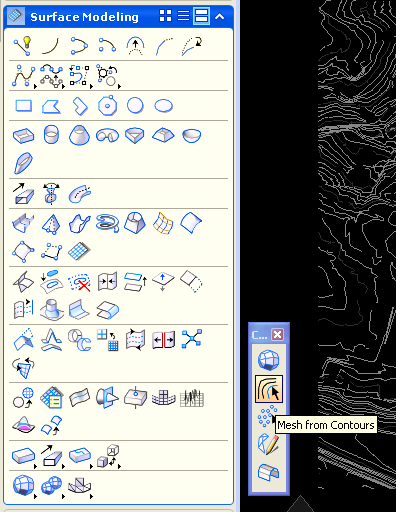This screenshot has height=512, width=396.
Task: Switch task panel to list layout
Action: tap(183, 16)
